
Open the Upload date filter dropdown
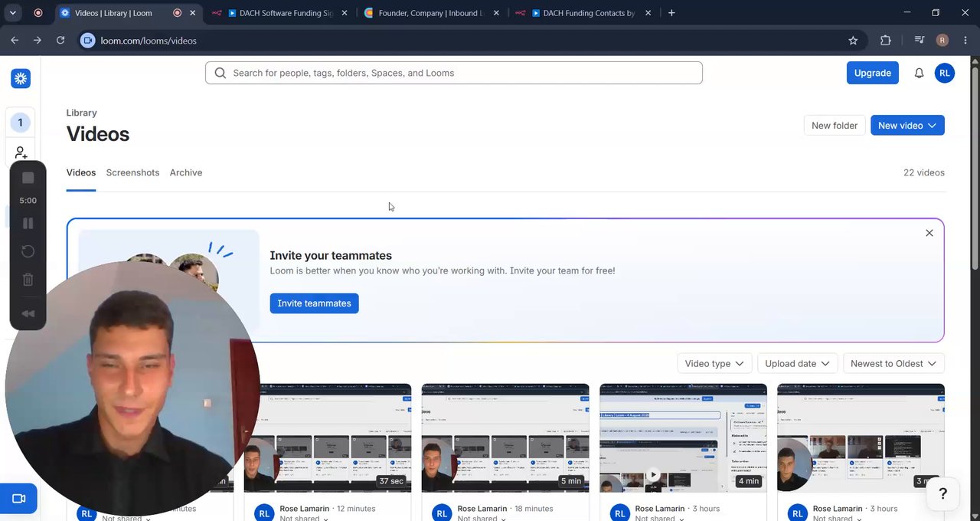point(797,363)
